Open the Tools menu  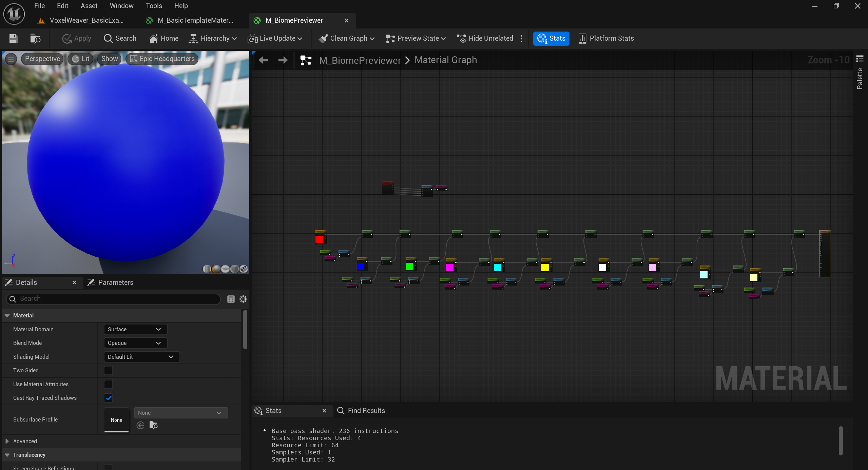[x=154, y=6]
